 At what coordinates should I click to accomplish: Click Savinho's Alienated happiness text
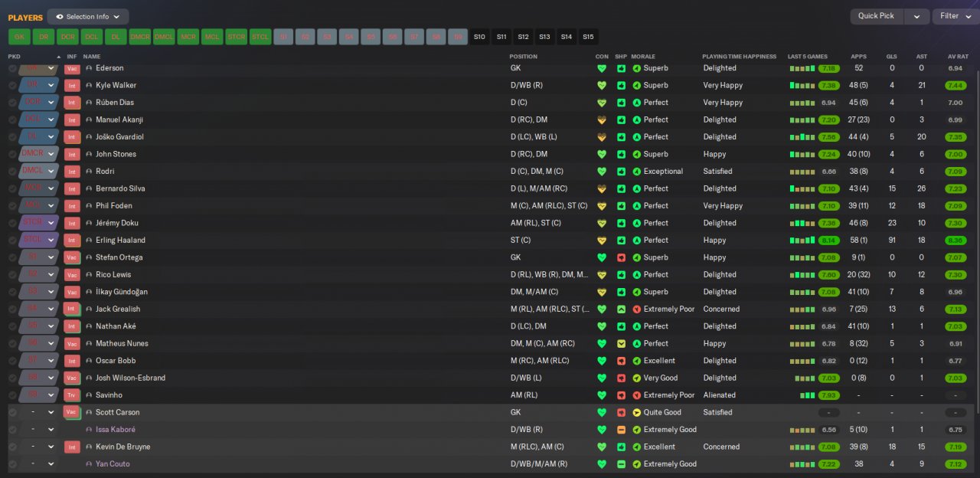click(720, 395)
